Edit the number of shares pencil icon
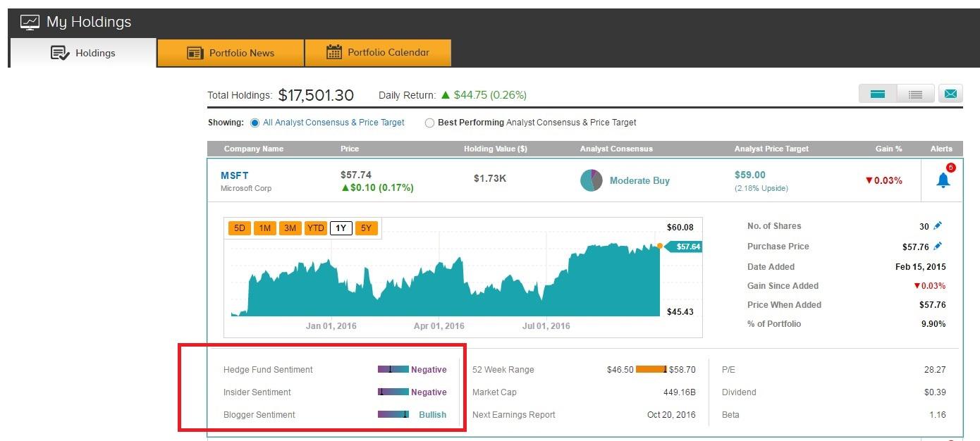Image resolution: width=980 pixels, height=441 pixels. (937, 226)
